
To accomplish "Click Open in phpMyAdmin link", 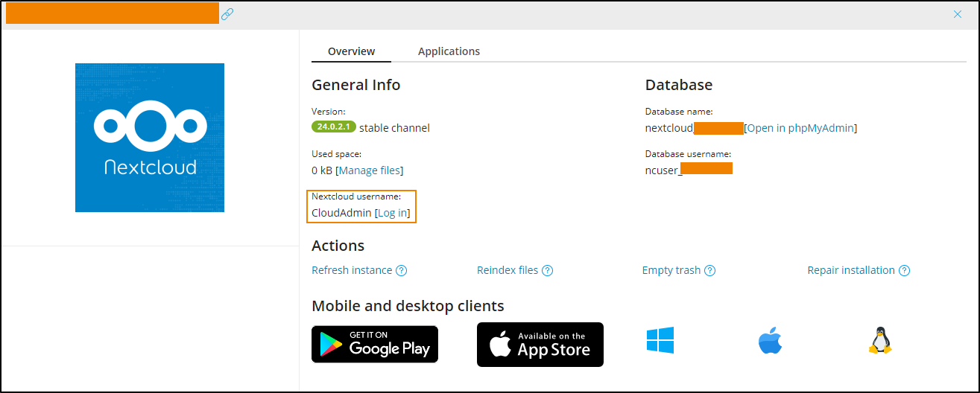I will tap(800, 128).
